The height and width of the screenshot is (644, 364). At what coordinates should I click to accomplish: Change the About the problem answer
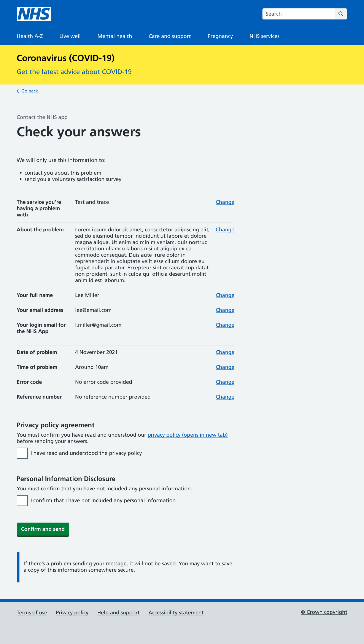[x=225, y=230]
